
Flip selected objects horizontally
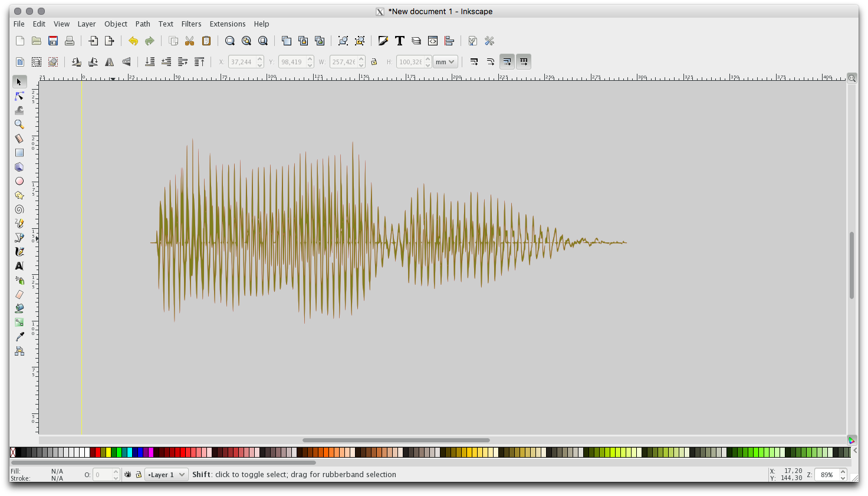point(110,62)
